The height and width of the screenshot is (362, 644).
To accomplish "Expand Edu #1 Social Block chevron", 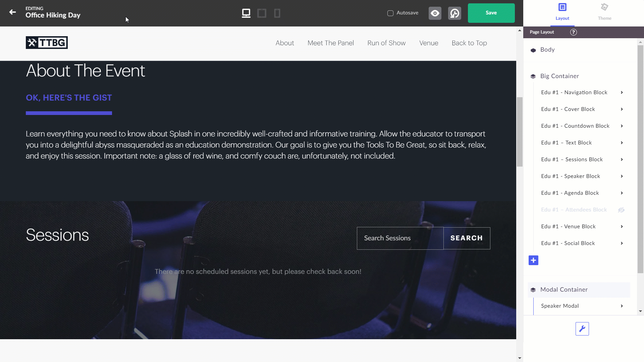I will [x=622, y=243].
